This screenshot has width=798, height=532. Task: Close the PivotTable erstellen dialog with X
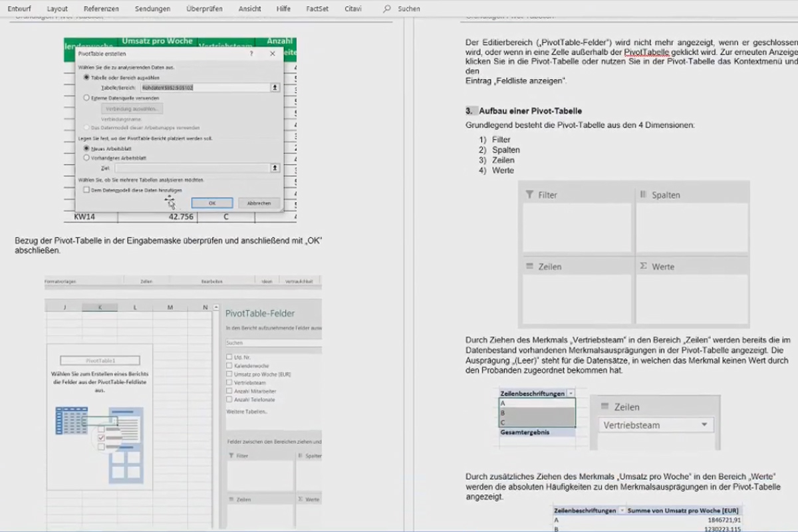coord(272,53)
